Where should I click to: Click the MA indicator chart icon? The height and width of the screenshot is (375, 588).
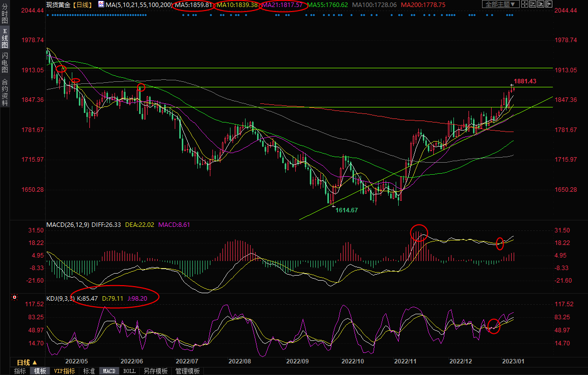(101, 5)
